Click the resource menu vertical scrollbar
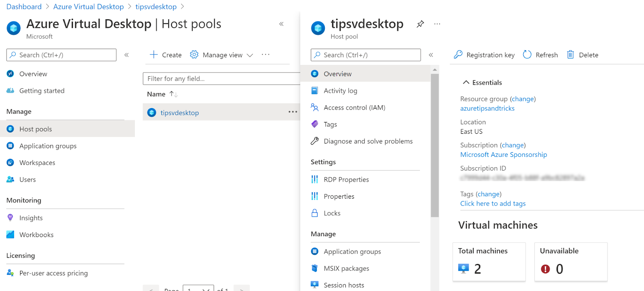This screenshot has width=644, height=291. [434, 145]
